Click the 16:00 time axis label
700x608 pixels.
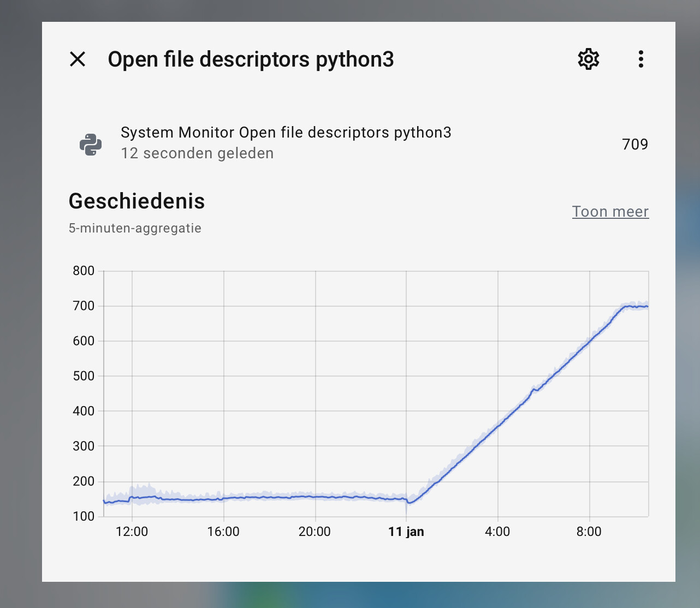click(x=223, y=532)
